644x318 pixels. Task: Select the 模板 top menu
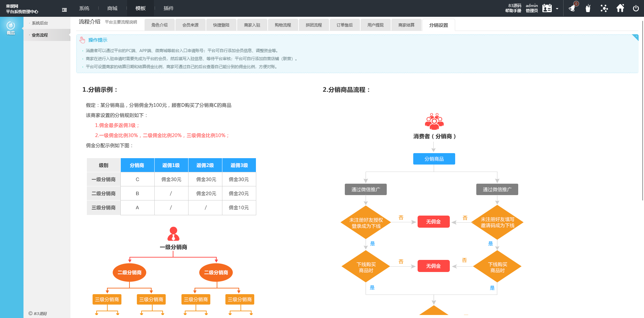(x=141, y=8)
